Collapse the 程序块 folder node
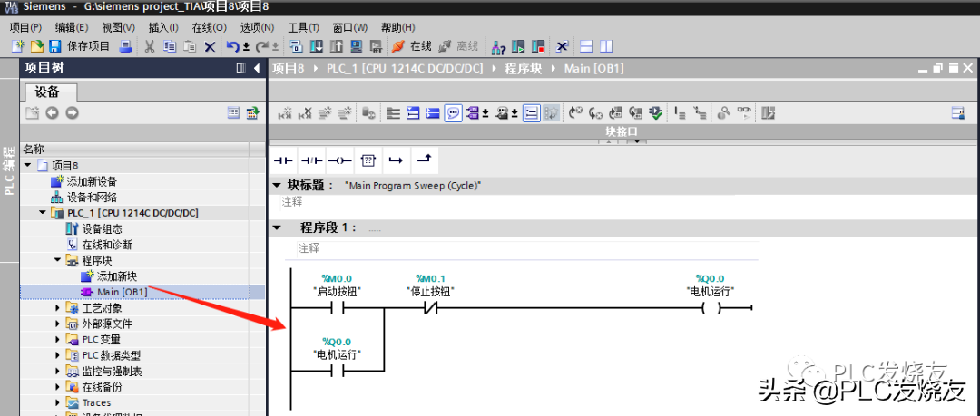The height and width of the screenshot is (416, 980). [57, 260]
